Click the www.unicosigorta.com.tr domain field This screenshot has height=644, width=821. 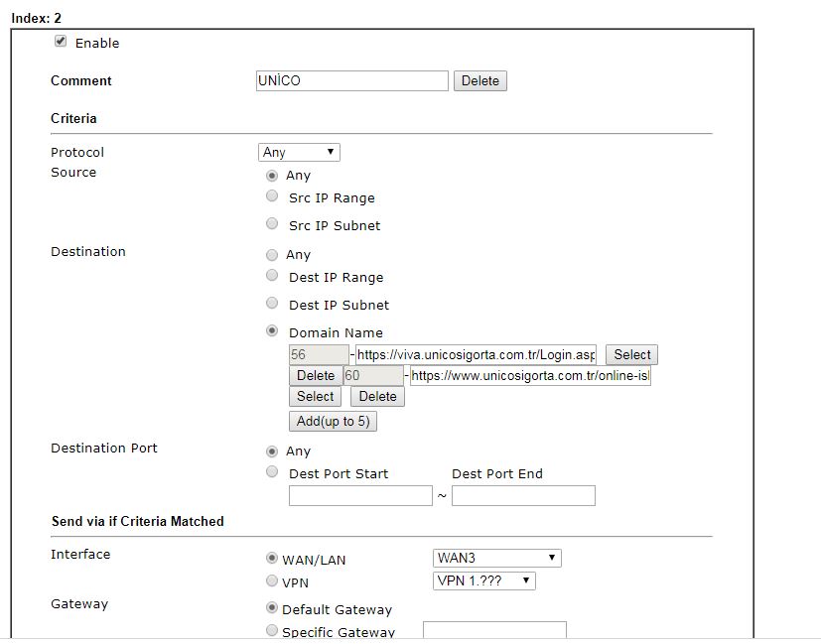click(530, 376)
